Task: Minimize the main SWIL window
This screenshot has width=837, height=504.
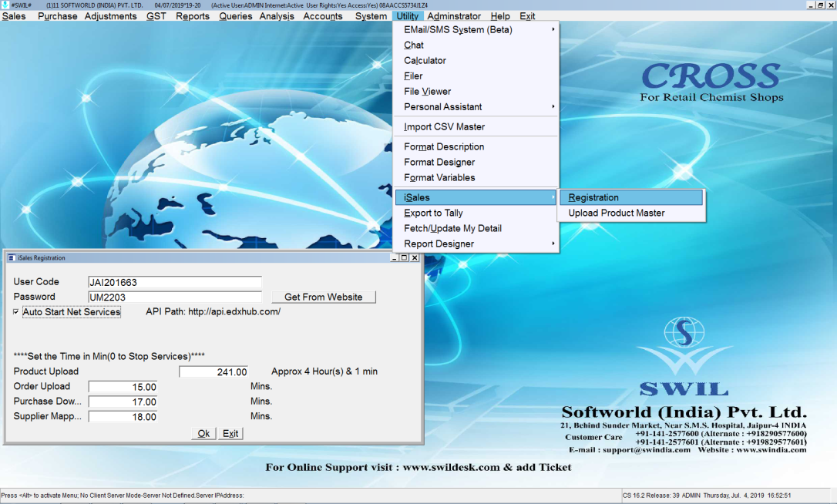Action: 812,5
